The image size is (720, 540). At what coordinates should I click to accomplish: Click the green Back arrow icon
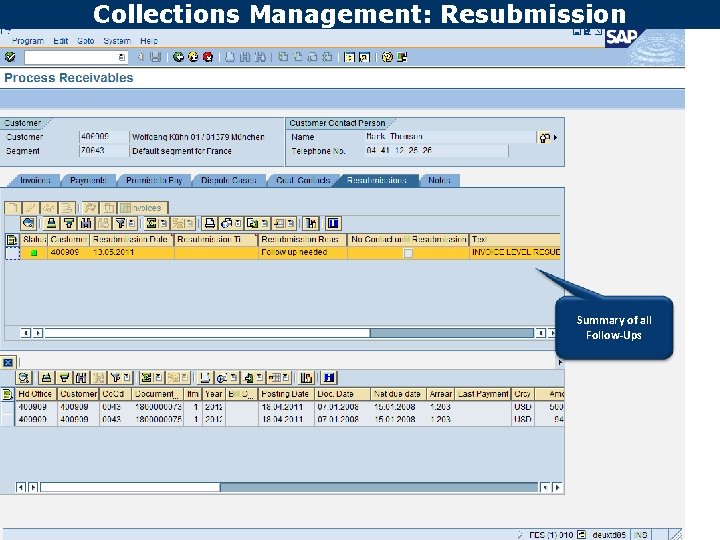(x=178, y=57)
